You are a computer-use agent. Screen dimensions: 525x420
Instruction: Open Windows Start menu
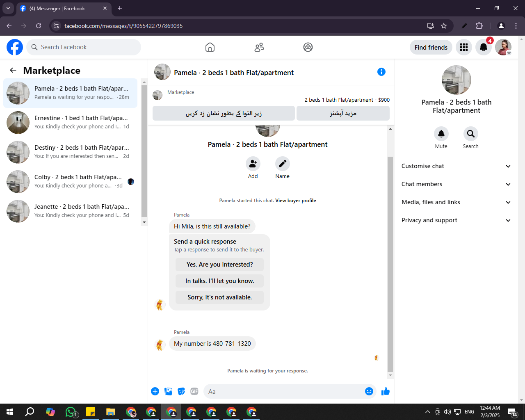pyautogui.click(x=10, y=412)
